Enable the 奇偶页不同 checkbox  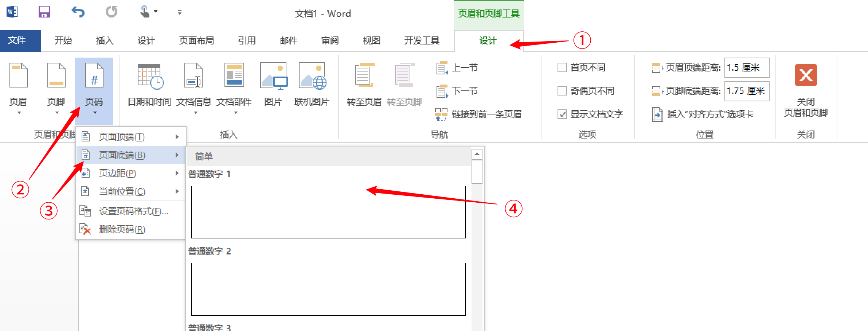pyautogui.click(x=562, y=91)
